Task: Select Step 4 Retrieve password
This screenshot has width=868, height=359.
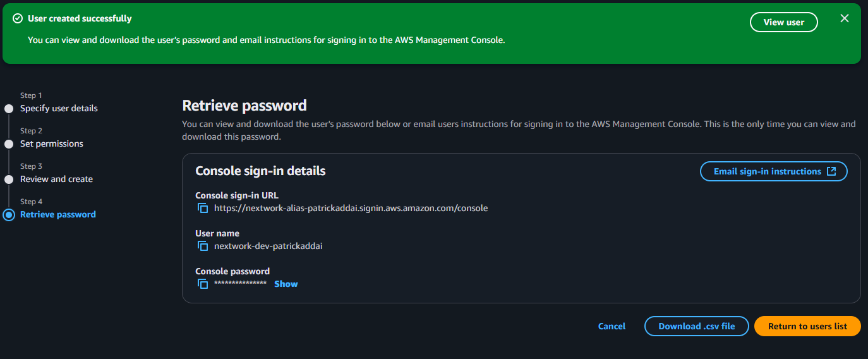Action: (58, 214)
